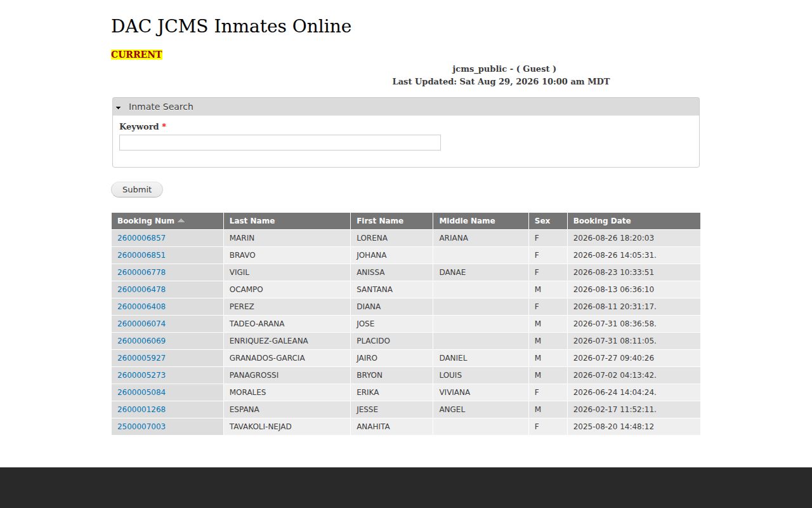Open booking number 2600006478
812x508 pixels.
tap(141, 290)
